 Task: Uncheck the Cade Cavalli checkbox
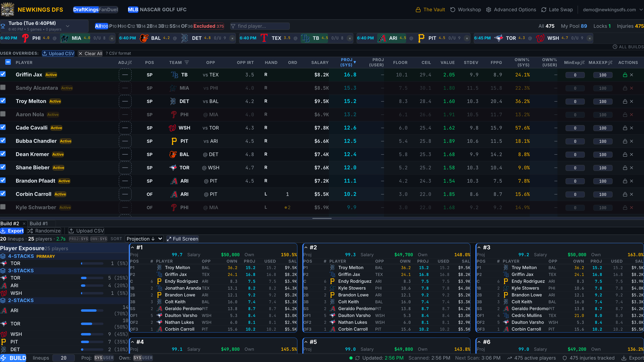point(3,127)
